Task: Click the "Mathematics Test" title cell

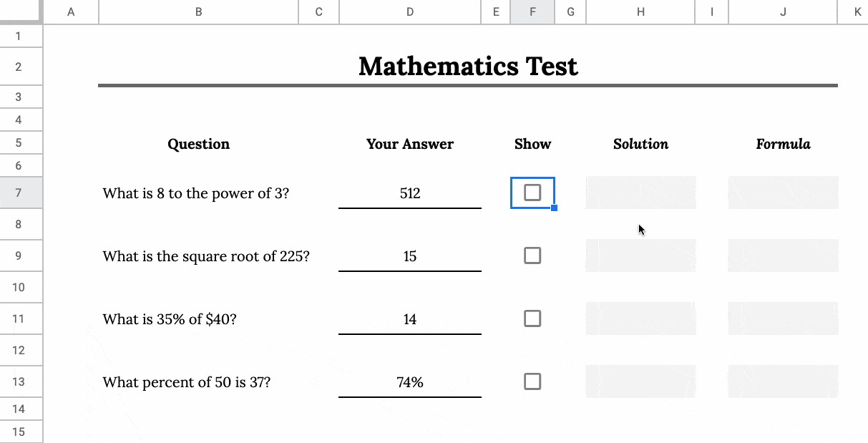Action: [469, 66]
